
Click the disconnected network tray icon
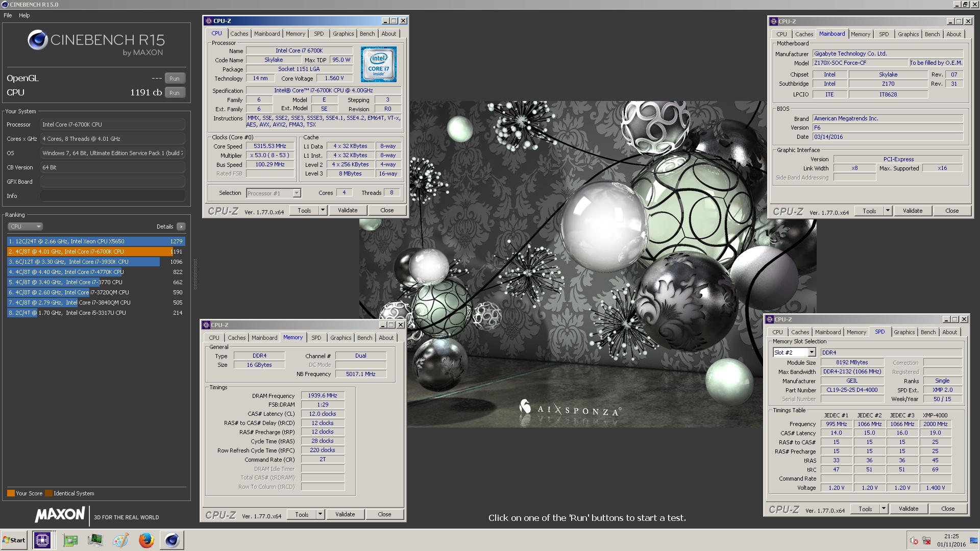[x=926, y=541]
